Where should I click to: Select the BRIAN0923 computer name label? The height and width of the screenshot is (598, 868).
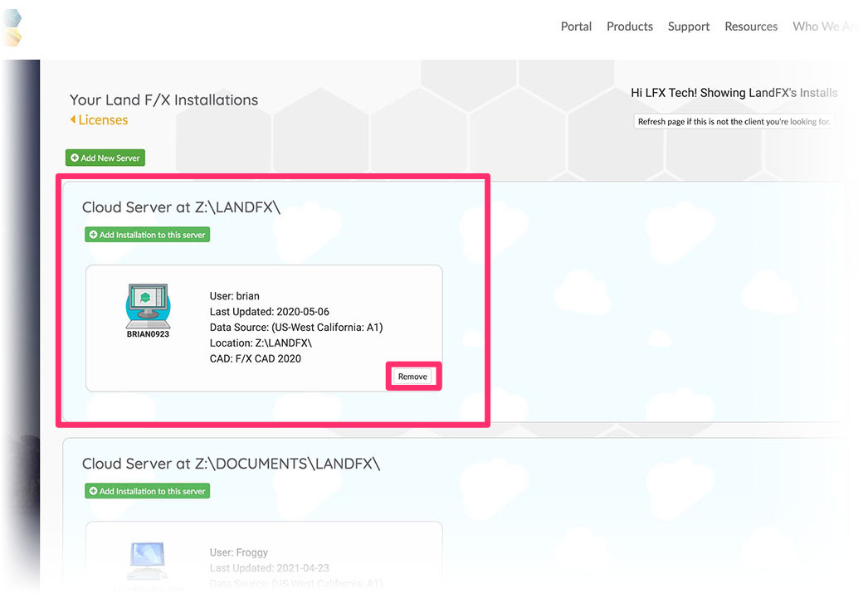[x=148, y=334]
